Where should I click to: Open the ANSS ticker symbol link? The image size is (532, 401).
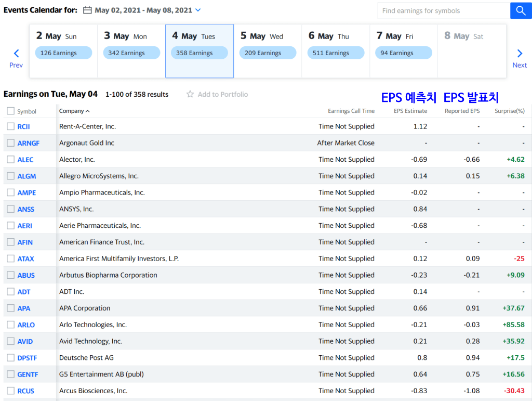coord(26,209)
